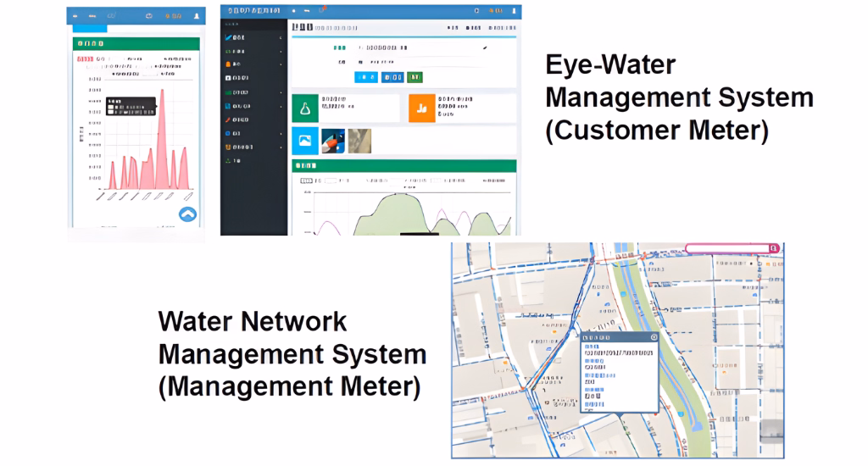This screenshot has height=466, width=868.
Task: Click the refresh icon in dashboard top bar
Action: [x=476, y=10]
